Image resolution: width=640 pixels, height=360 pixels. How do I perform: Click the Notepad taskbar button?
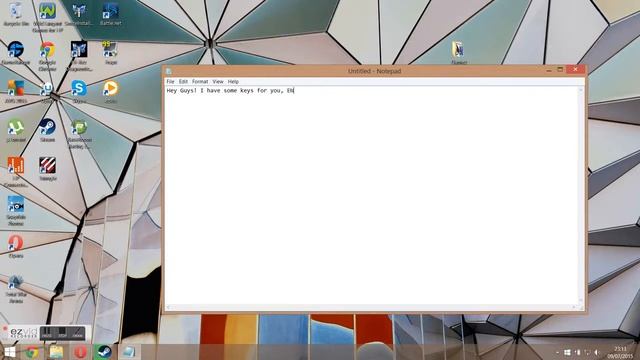[x=128, y=352]
